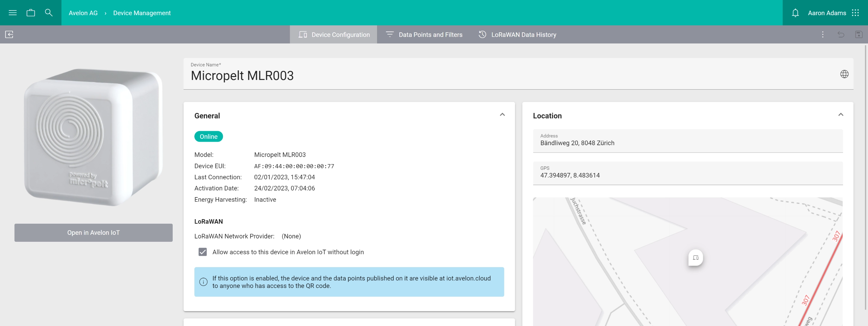Click the Device Configuration tab icon
This screenshot has height=326, width=868.
303,34
